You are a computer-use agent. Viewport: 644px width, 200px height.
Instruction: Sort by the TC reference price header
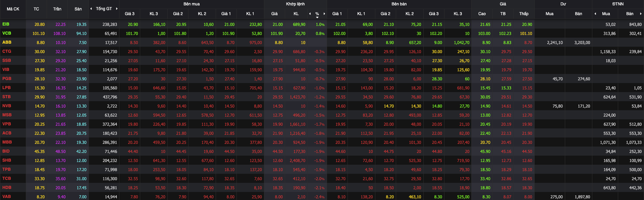click(x=36, y=9)
